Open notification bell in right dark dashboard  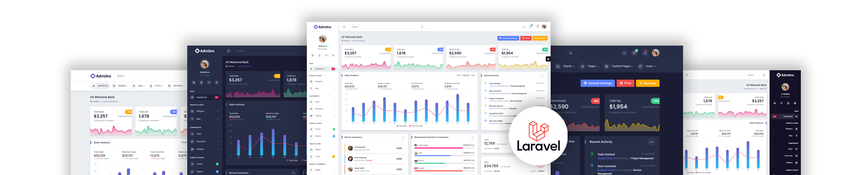645,53
